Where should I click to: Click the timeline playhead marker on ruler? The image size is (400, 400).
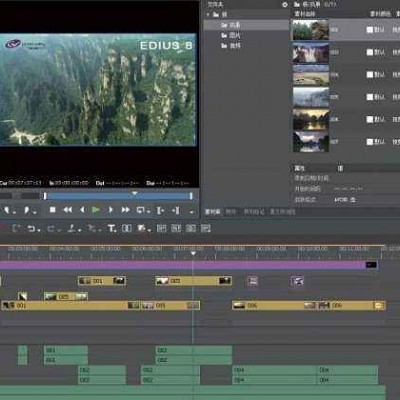[x=193, y=254]
